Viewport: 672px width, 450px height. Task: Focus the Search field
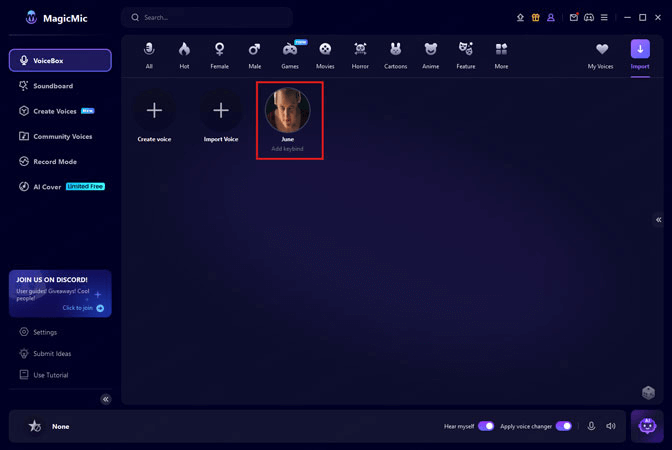pos(207,18)
